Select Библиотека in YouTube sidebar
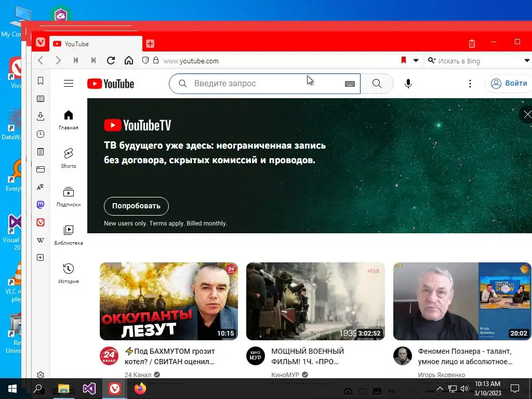Viewport: 532px width, 399px height. (x=69, y=235)
